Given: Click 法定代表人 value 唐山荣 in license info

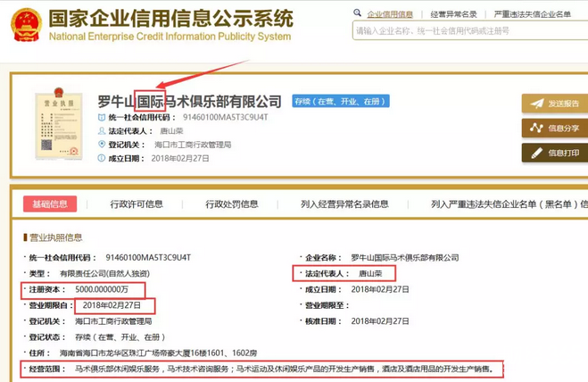Looking at the screenshot, I should coord(370,273).
